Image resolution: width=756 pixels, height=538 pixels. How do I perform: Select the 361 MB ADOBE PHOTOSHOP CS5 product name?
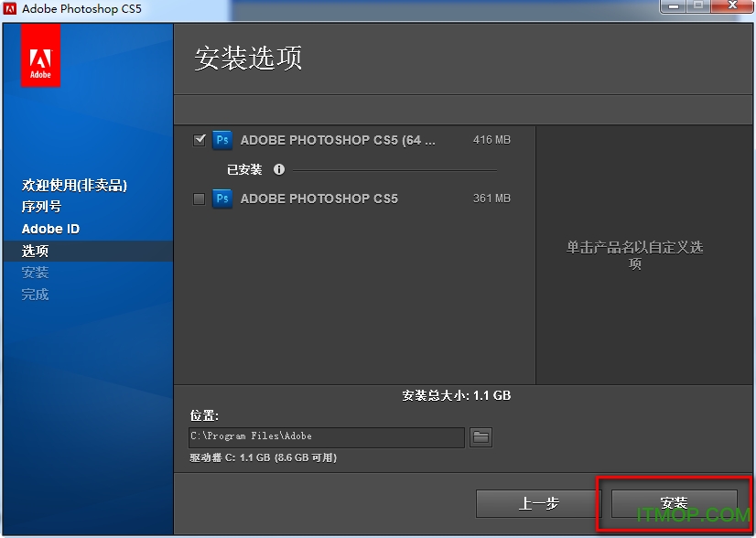click(x=319, y=199)
